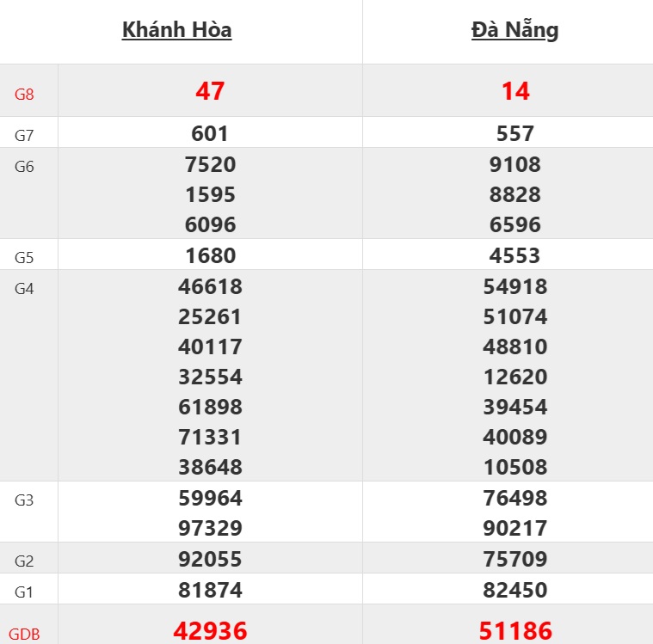This screenshot has height=644, width=653.
Task: Click Đà Nẵng G7 number 557
Action: 515,133
